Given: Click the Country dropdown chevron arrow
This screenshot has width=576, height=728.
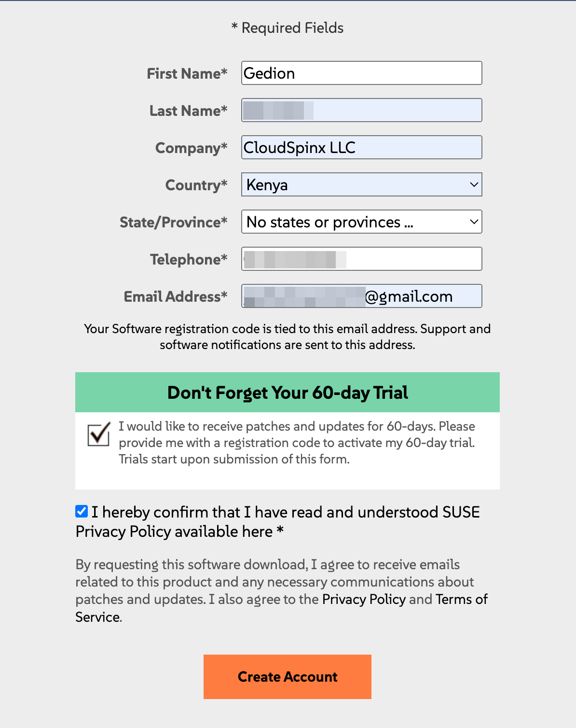Looking at the screenshot, I should [473, 184].
